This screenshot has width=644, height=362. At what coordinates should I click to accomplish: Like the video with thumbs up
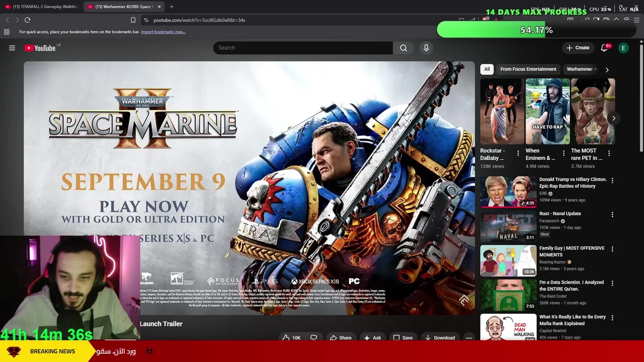tap(291, 338)
